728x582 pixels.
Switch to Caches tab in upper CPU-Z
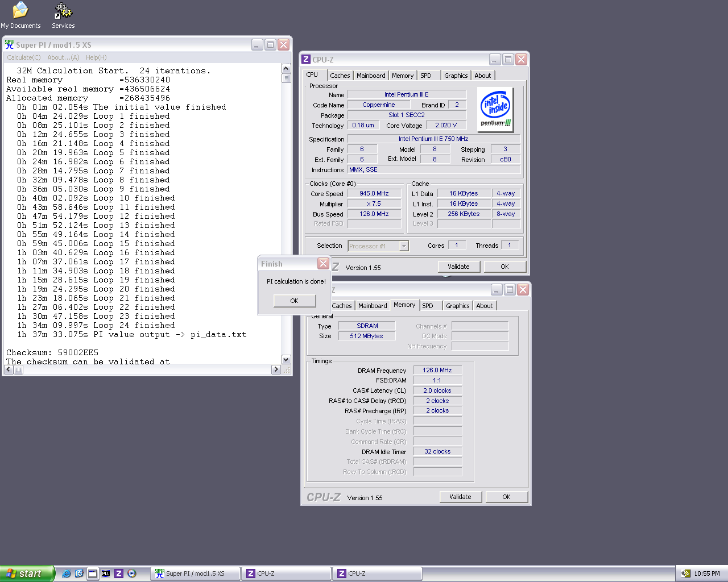tap(340, 76)
